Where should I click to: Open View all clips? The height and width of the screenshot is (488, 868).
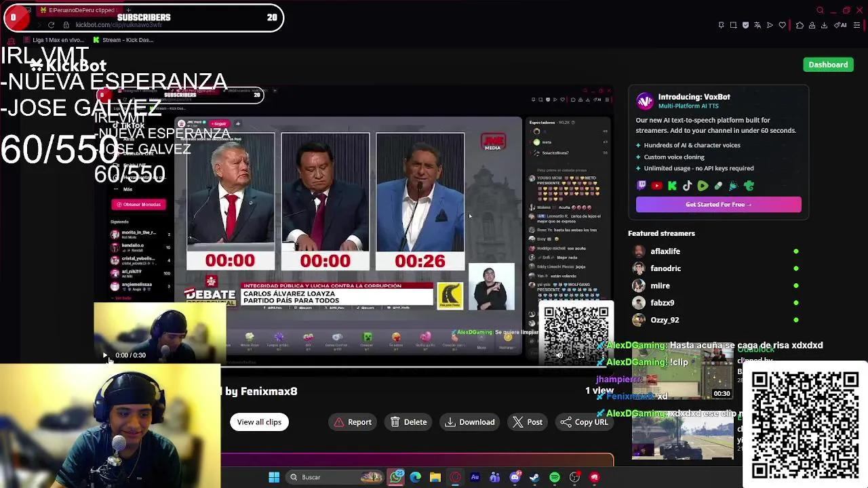pos(259,422)
